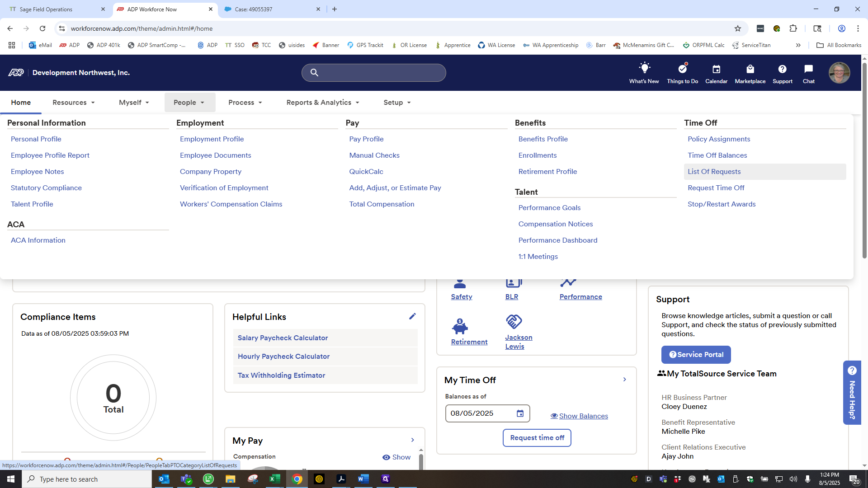Open Chrome extensions puzzle icon

pyautogui.click(x=793, y=28)
